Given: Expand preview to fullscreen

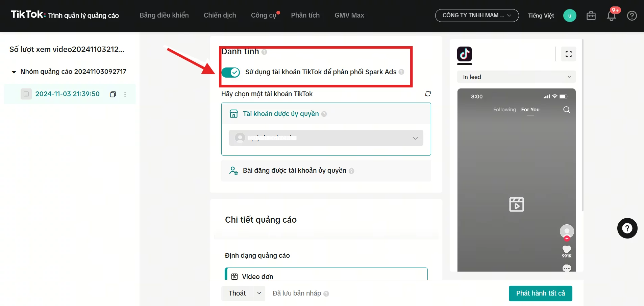Looking at the screenshot, I should point(569,54).
